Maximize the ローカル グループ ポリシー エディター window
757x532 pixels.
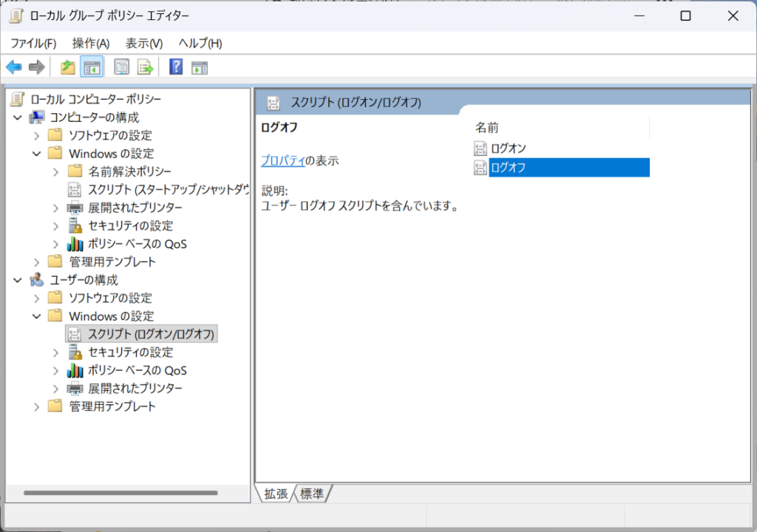point(685,16)
